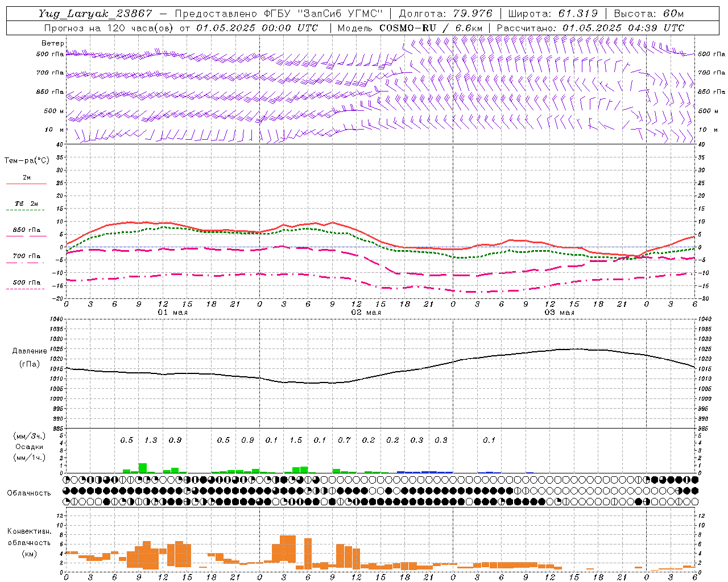Click the 850 гПа temperature legend label
Image resolution: width=728 pixels, height=582 pixels.
click(x=27, y=230)
